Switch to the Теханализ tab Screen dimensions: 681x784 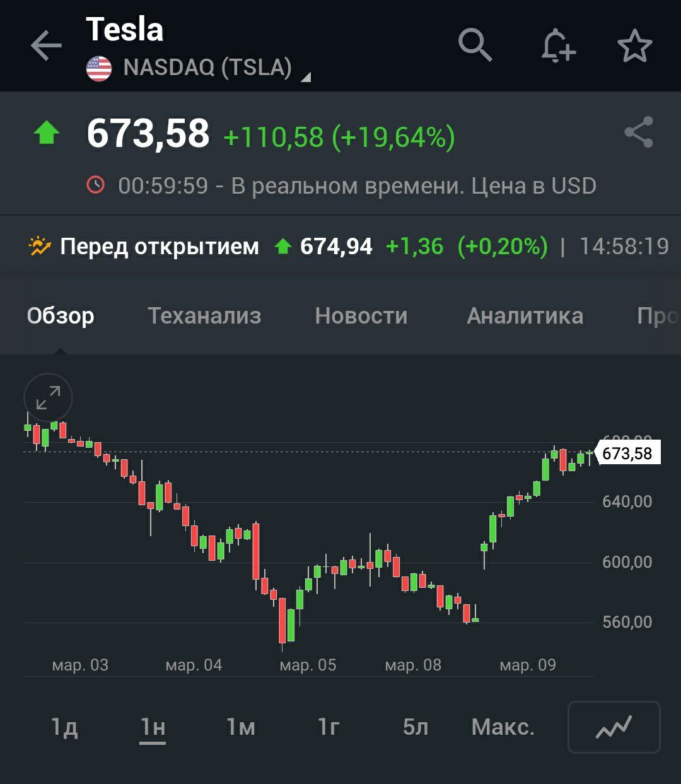click(204, 315)
